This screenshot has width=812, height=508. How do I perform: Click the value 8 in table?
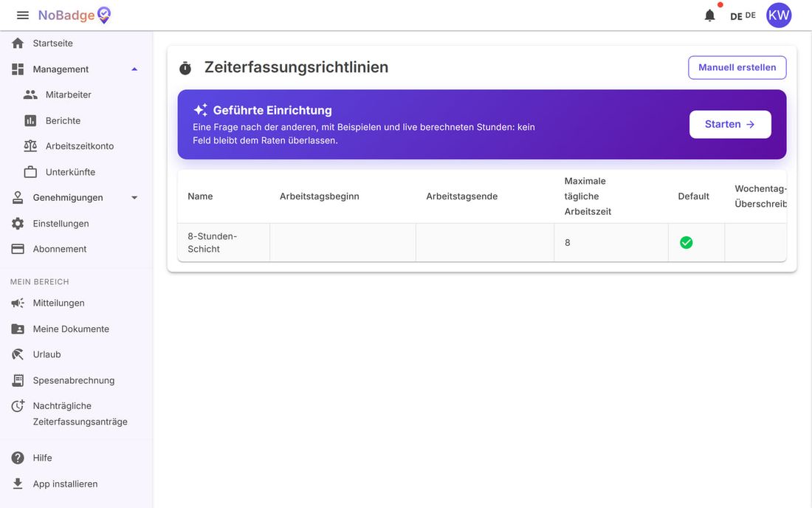coord(568,242)
